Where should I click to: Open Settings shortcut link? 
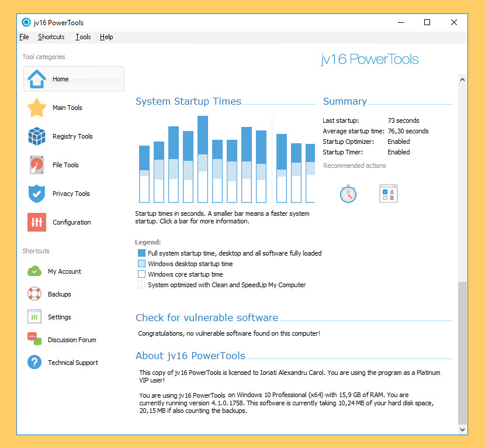pos(60,317)
